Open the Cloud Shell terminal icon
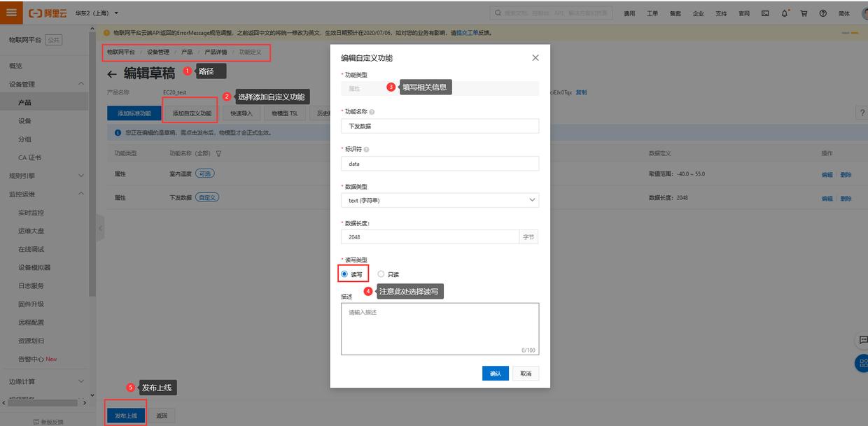Viewport: 868px width, 426px height. click(x=765, y=13)
